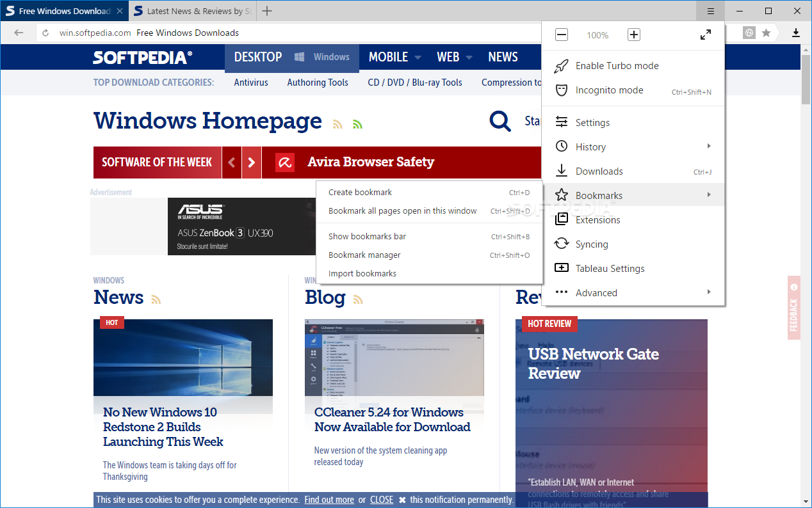Viewport: 812px width, 508px height.
Task: Expand the History submenu arrow
Action: click(x=709, y=147)
